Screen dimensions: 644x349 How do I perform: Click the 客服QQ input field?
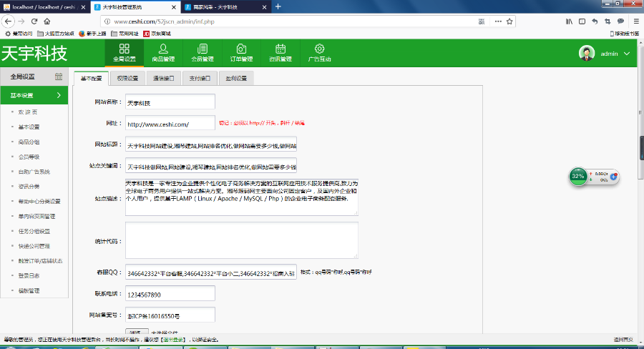click(x=210, y=272)
